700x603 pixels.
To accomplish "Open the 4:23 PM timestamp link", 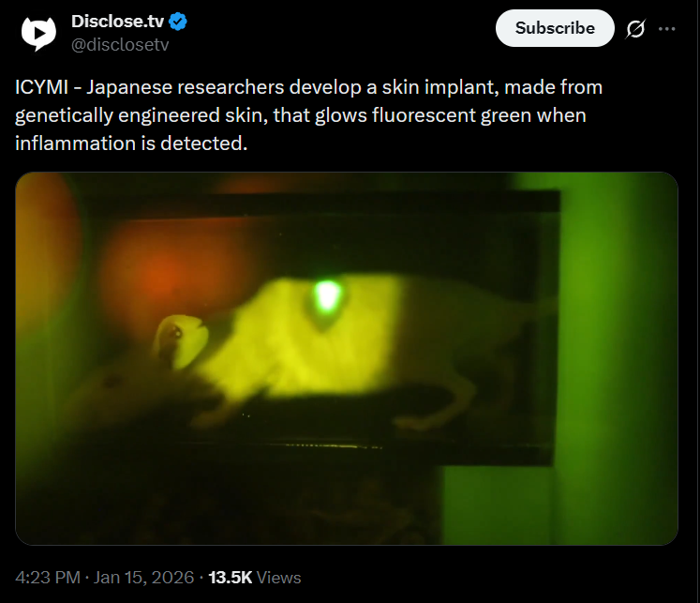I will click(48, 578).
